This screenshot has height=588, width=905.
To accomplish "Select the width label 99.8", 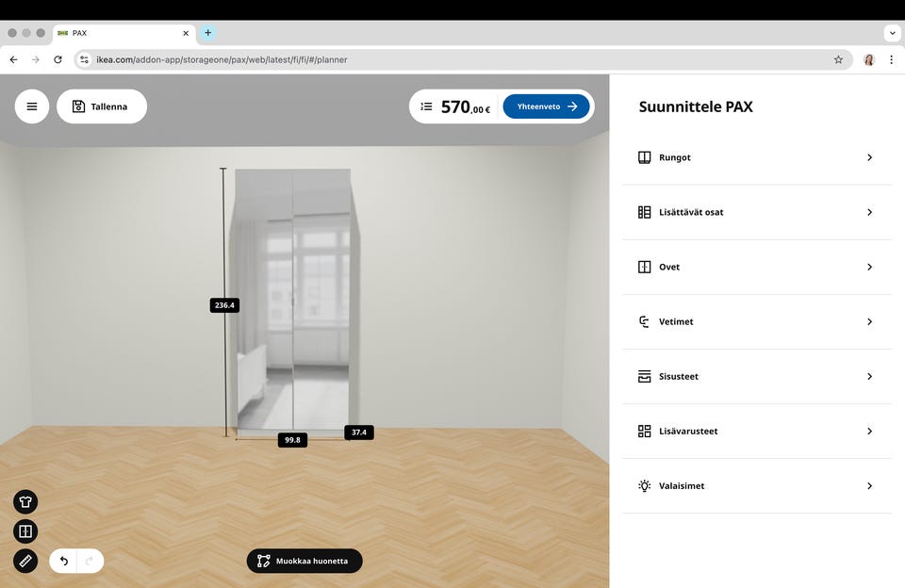I will click(292, 440).
